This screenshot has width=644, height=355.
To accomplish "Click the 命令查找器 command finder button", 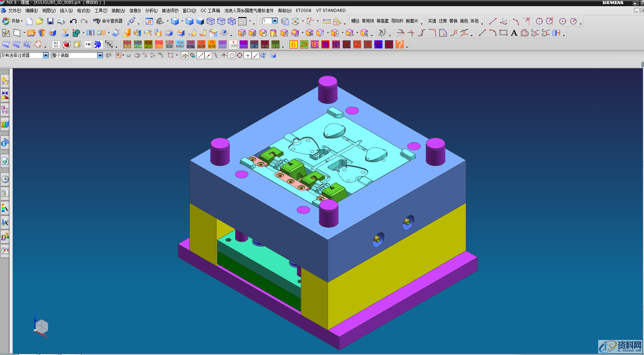I will click(108, 21).
